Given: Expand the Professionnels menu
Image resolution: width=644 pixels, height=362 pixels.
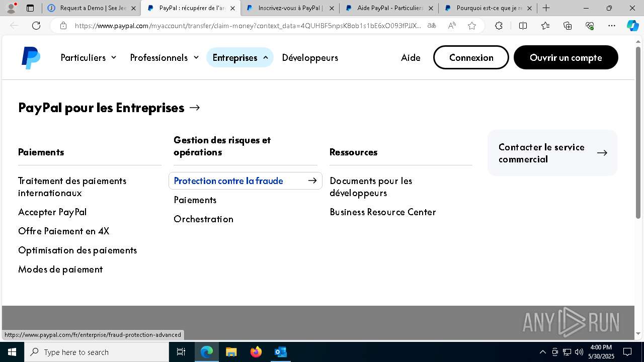Looking at the screenshot, I should (164, 57).
